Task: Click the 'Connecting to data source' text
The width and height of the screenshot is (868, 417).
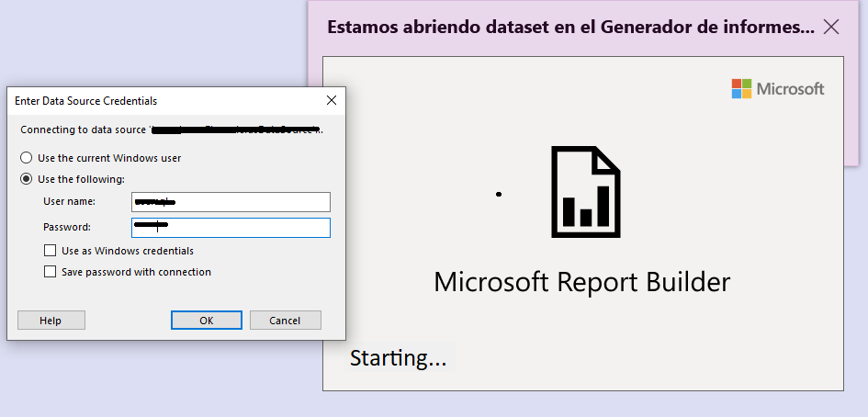Action: [x=172, y=130]
